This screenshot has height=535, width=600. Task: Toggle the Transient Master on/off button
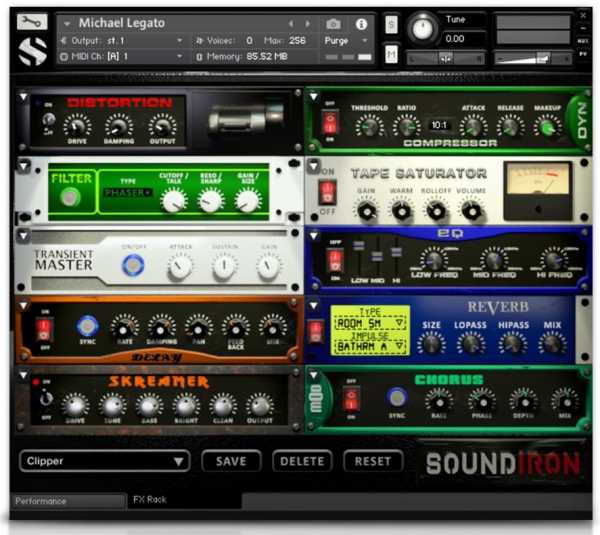[x=132, y=266]
